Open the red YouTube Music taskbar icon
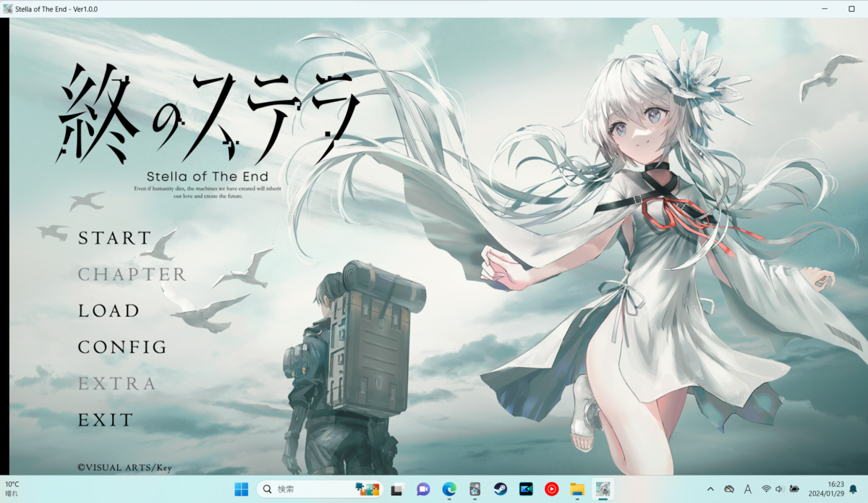This screenshot has height=503, width=868. coord(551,489)
